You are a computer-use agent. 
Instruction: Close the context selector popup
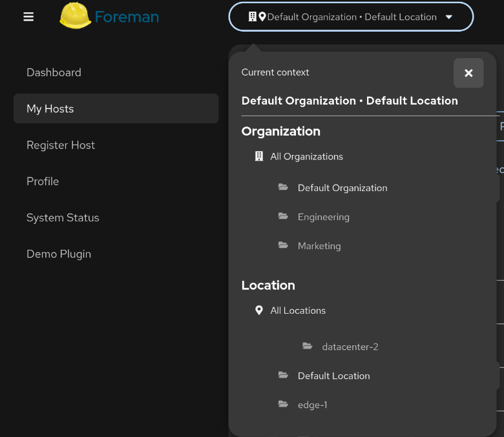tap(468, 73)
